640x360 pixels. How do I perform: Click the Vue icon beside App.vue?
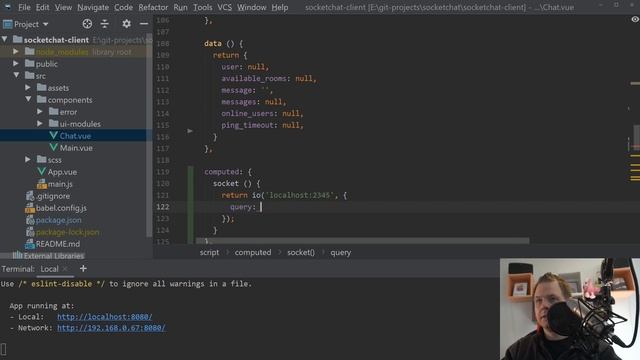[41, 171]
